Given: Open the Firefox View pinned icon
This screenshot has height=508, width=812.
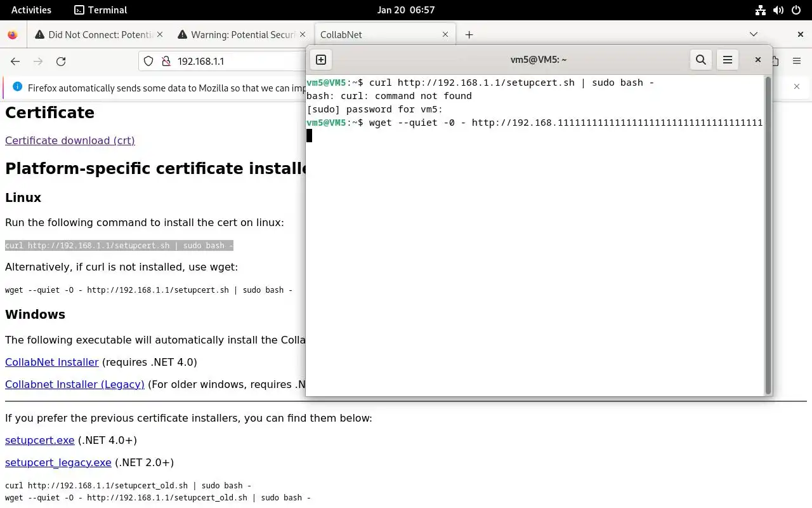Looking at the screenshot, I should pyautogui.click(x=13, y=35).
